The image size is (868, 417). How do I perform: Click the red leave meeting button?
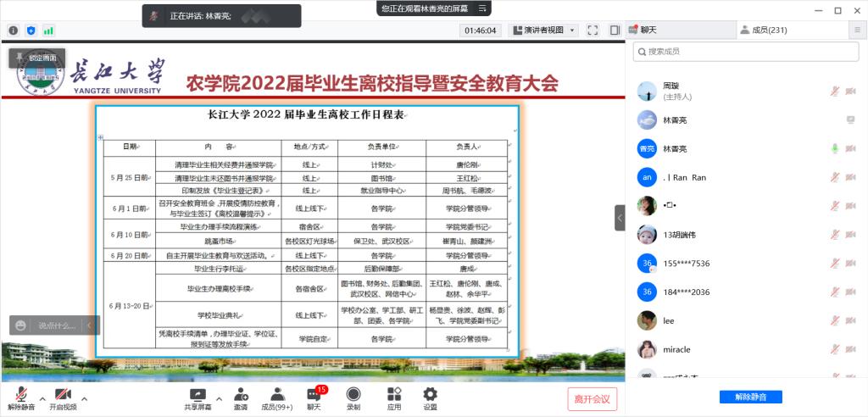tap(593, 398)
